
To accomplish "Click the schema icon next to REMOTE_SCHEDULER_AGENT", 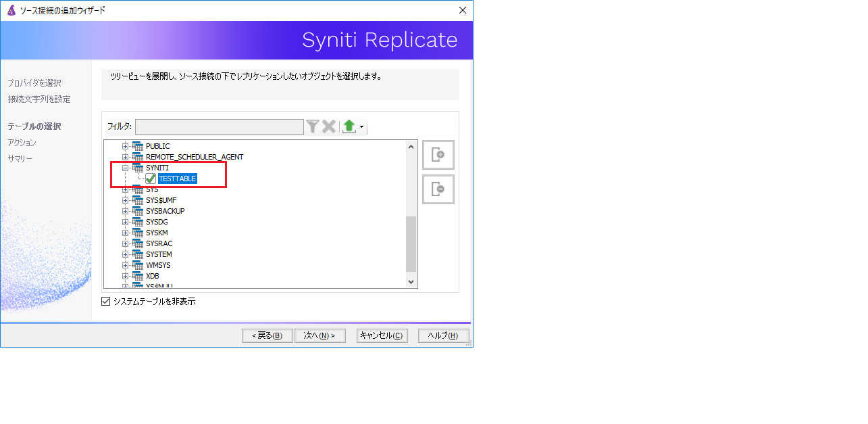I will (x=138, y=157).
